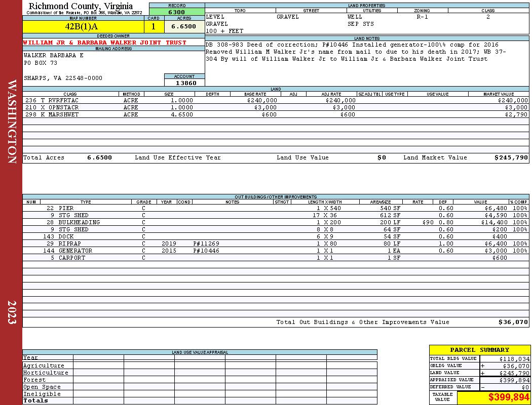Click the map number 42B(1)A field
Image resolution: width=532 pixels, height=405 pixels.
[x=84, y=27]
